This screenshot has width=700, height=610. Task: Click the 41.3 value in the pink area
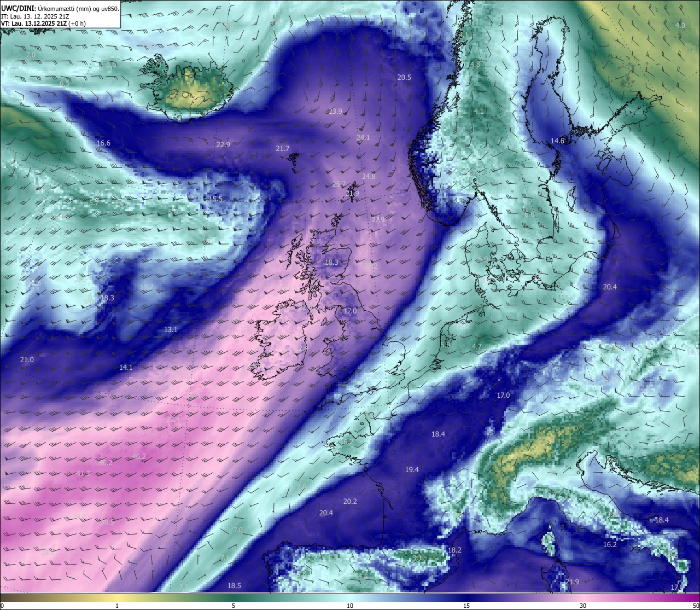[83, 474]
